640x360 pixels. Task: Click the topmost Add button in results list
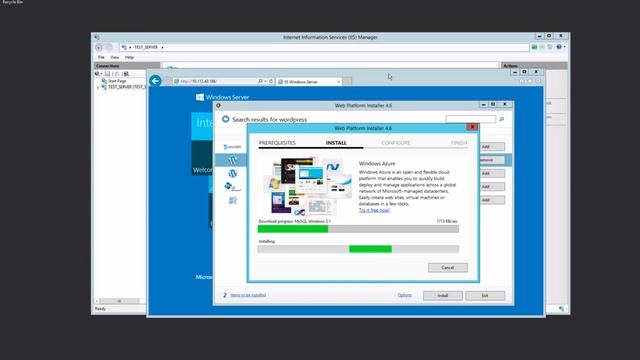pyautogui.click(x=486, y=147)
